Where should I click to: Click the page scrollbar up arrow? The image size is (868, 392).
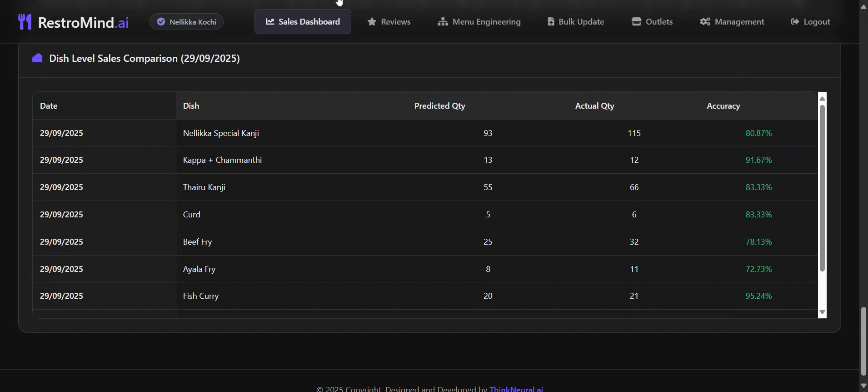click(863, 6)
